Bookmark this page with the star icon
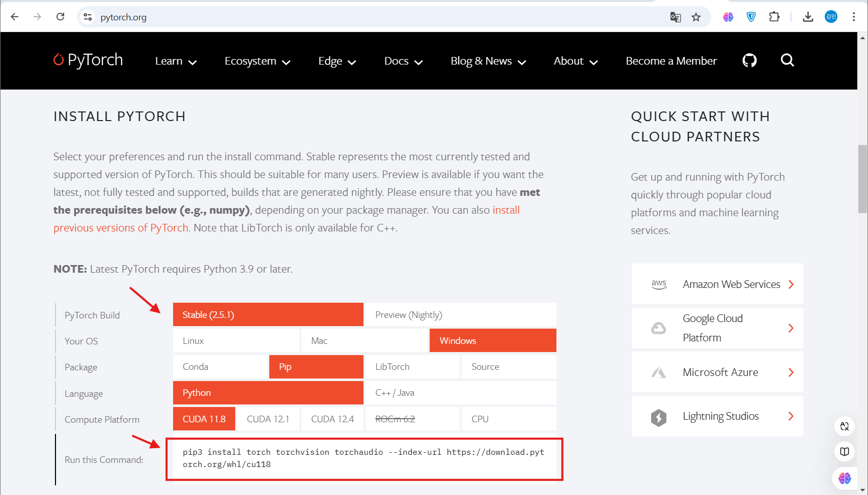This screenshot has width=868, height=495. [x=696, y=17]
